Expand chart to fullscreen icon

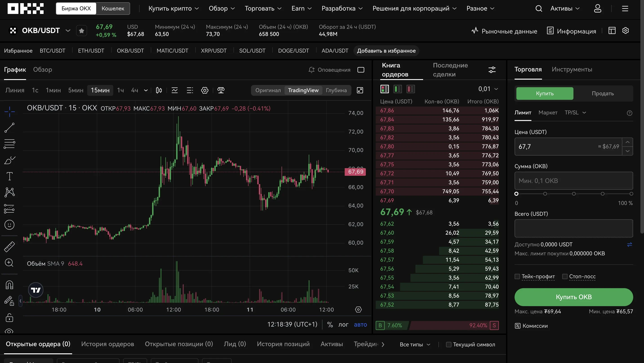tap(360, 90)
